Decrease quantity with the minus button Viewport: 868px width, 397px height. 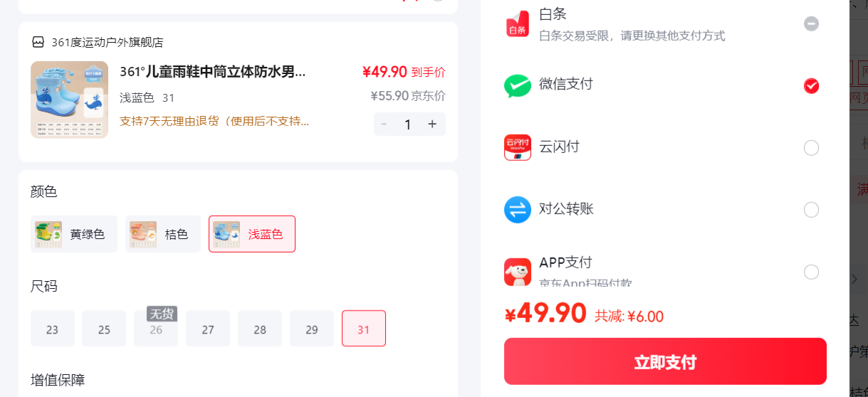click(x=384, y=124)
